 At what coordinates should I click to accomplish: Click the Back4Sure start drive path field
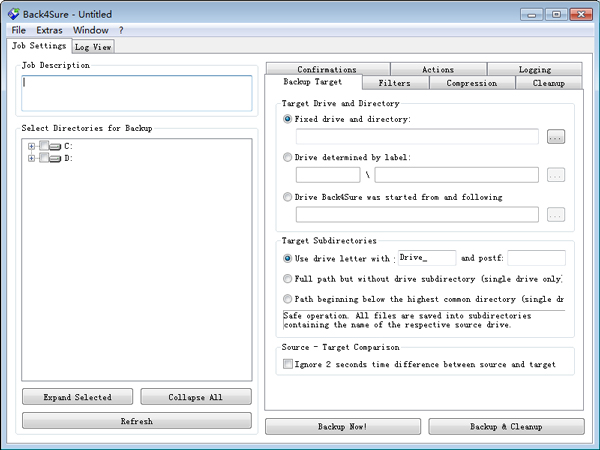pos(417,215)
